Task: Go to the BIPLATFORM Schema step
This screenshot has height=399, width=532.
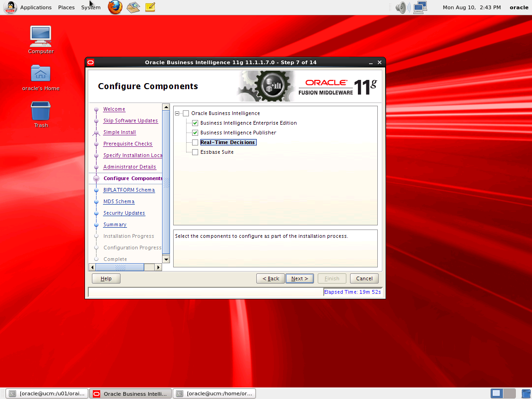Action: click(129, 190)
